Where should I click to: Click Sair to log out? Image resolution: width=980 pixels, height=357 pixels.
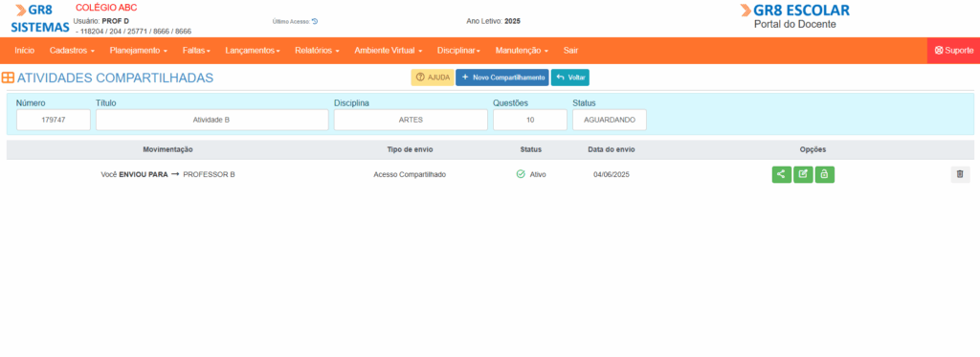[x=570, y=51]
